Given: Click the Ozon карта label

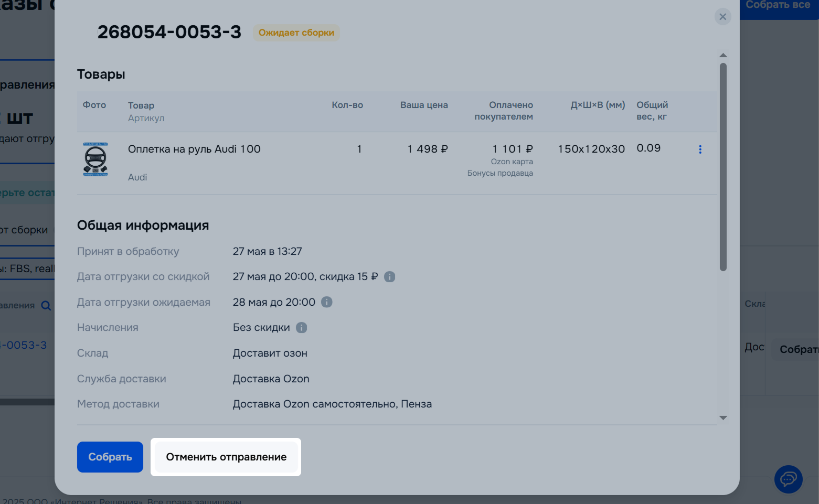Looking at the screenshot, I should pyautogui.click(x=512, y=162).
